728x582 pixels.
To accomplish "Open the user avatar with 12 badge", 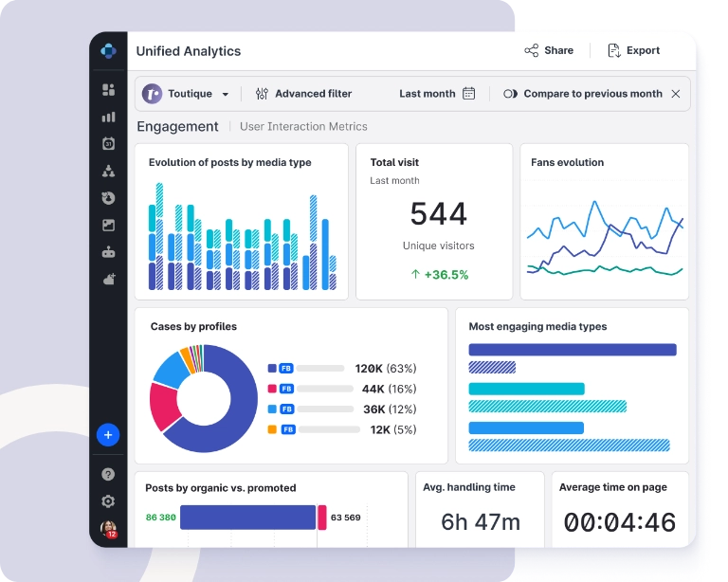I will (109, 529).
